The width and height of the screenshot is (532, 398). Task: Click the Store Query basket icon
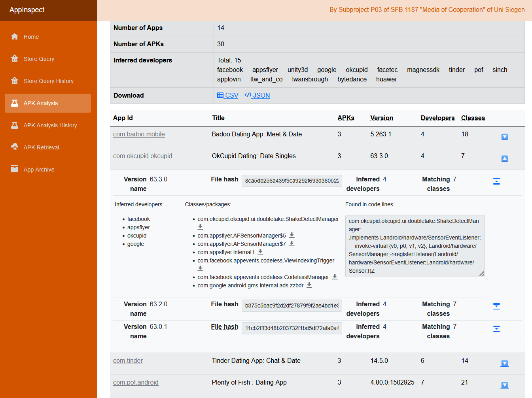[15, 58]
